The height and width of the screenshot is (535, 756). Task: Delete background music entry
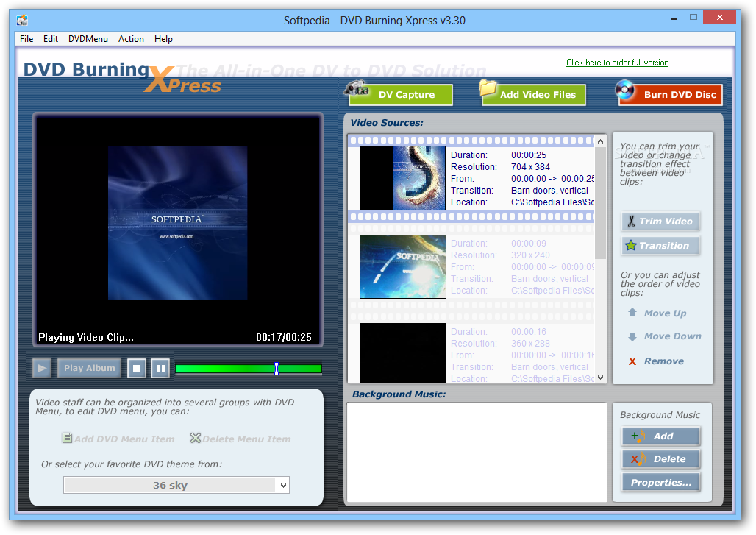click(x=660, y=459)
